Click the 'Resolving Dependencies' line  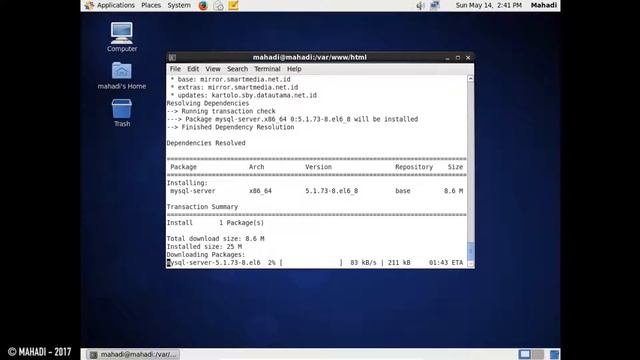[x=208, y=103]
